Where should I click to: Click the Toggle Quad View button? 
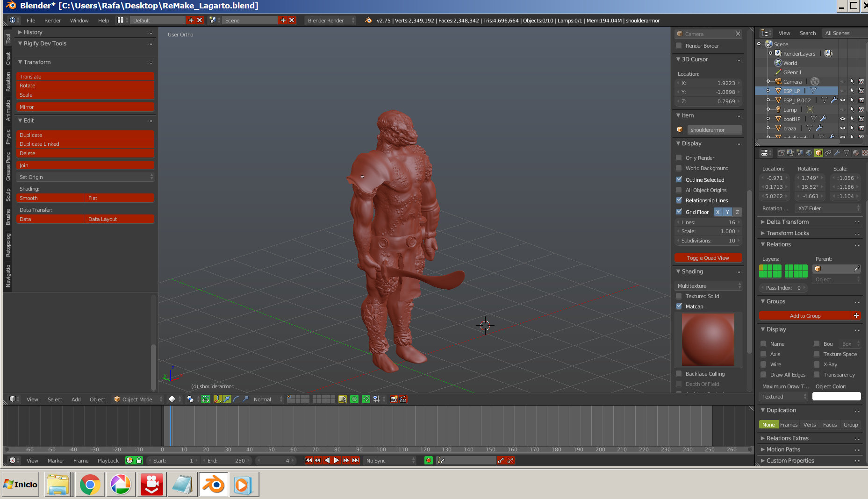(x=708, y=258)
